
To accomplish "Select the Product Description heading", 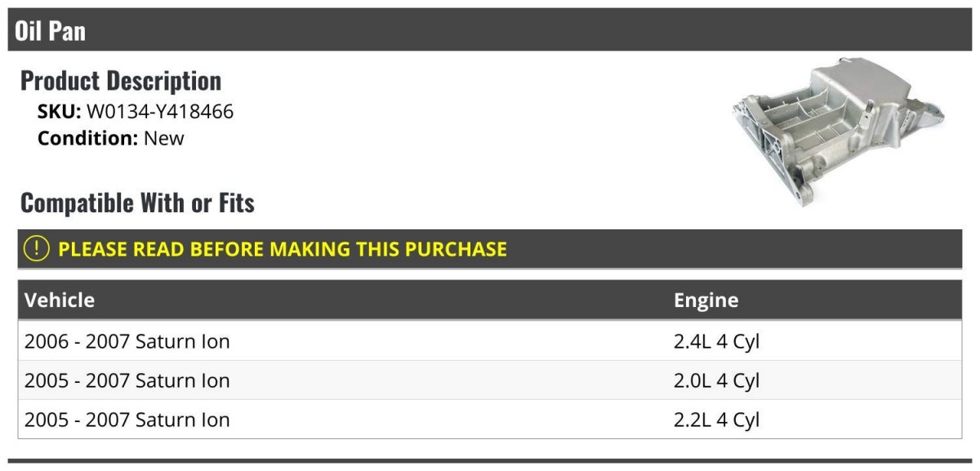I will click(x=121, y=80).
